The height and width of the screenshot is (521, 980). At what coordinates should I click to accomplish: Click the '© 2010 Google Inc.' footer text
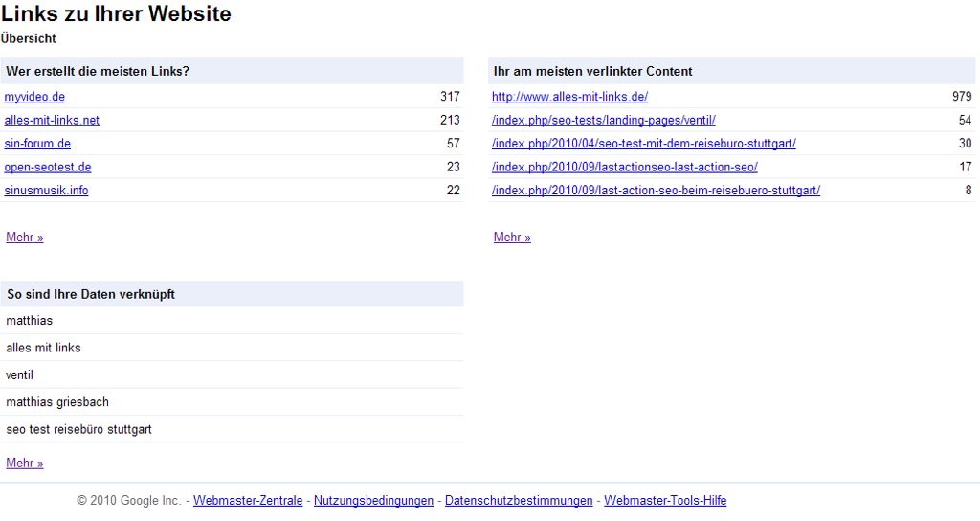click(x=129, y=500)
